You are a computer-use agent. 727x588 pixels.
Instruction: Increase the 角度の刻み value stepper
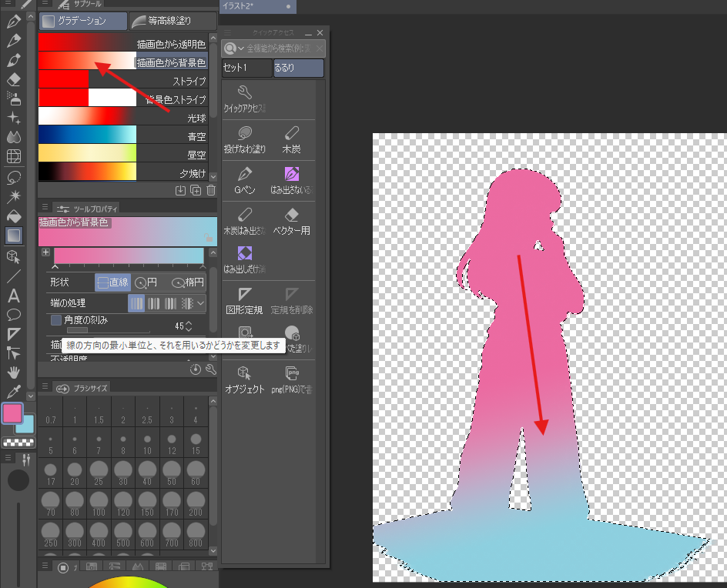189,323
